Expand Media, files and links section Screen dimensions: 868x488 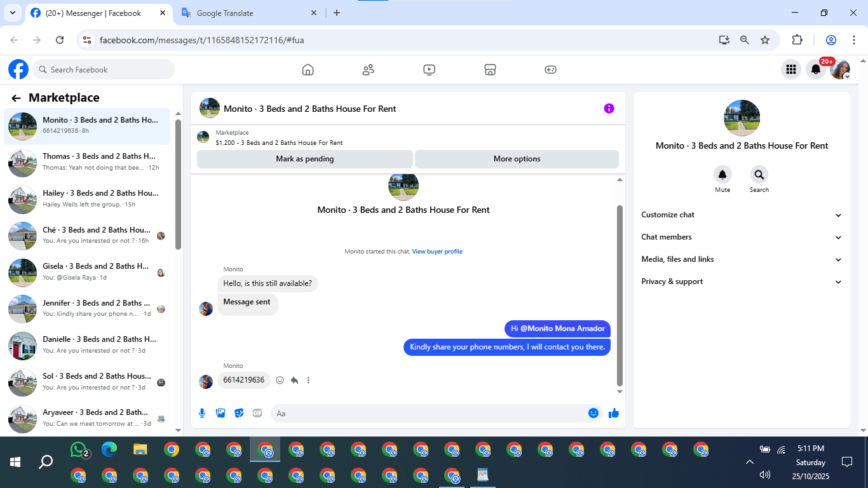tap(742, 259)
